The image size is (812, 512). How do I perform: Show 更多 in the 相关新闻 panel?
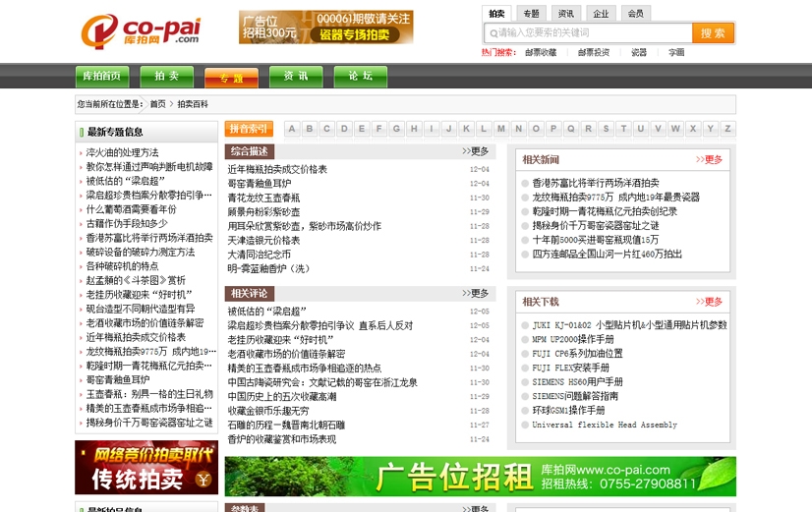coord(709,159)
